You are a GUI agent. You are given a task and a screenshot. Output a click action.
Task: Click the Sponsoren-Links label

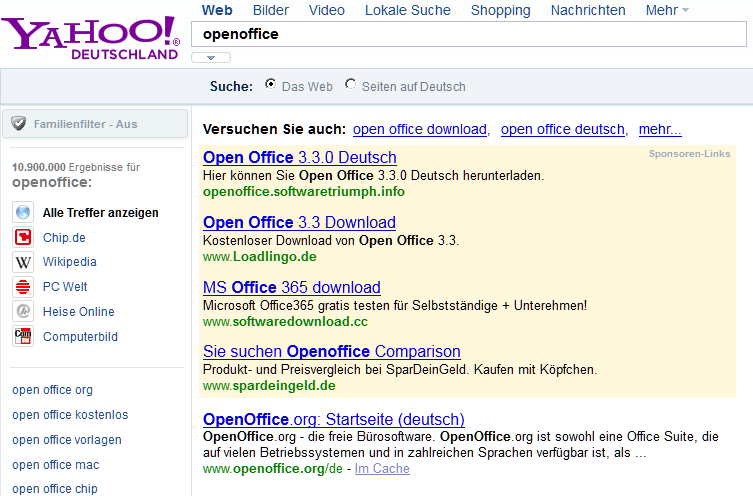point(690,154)
